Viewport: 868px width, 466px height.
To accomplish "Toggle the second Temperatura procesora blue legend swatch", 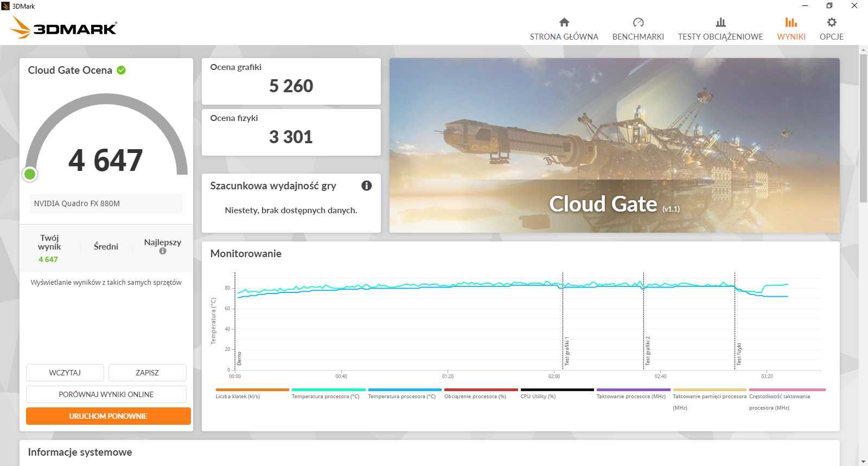I will (x=405, y=390).
